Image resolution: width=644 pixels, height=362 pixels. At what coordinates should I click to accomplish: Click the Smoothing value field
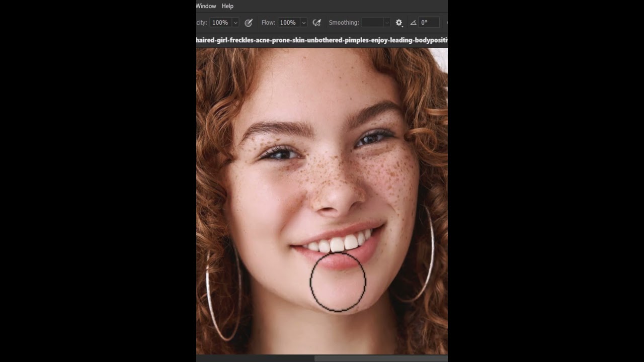tap(372, 23)
